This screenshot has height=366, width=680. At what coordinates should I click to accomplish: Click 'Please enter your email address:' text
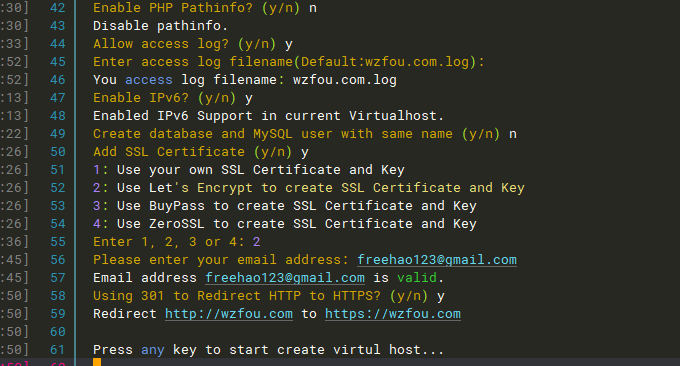[221, 260]
